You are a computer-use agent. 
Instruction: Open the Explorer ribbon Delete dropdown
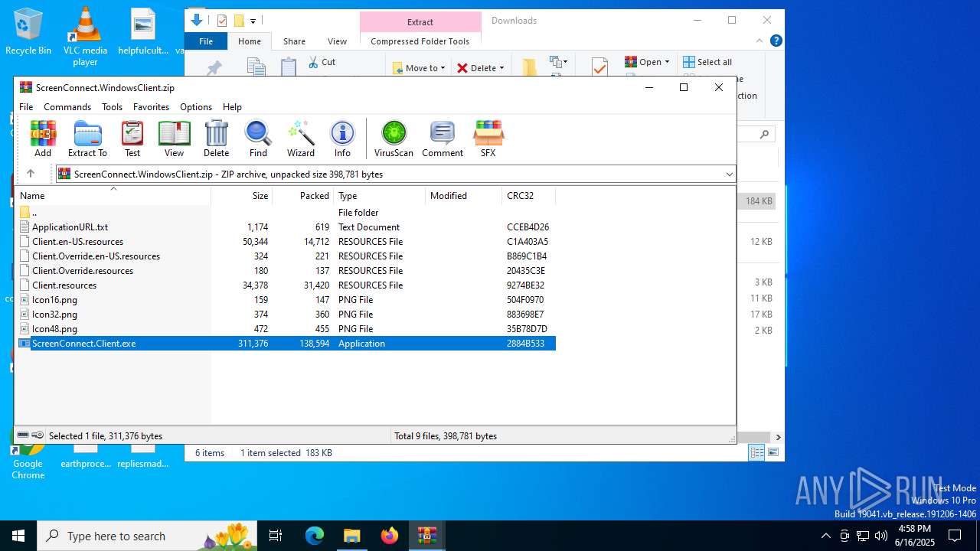pos(481,68)
